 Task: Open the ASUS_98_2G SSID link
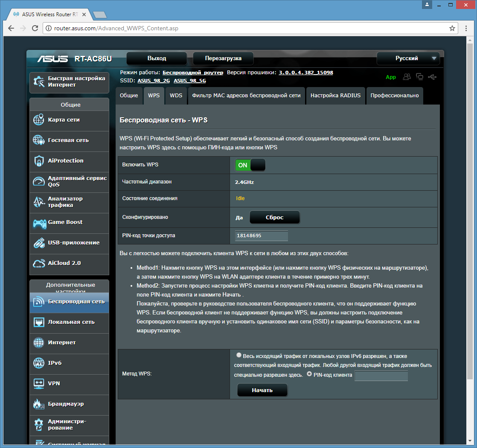pos(154,81)
